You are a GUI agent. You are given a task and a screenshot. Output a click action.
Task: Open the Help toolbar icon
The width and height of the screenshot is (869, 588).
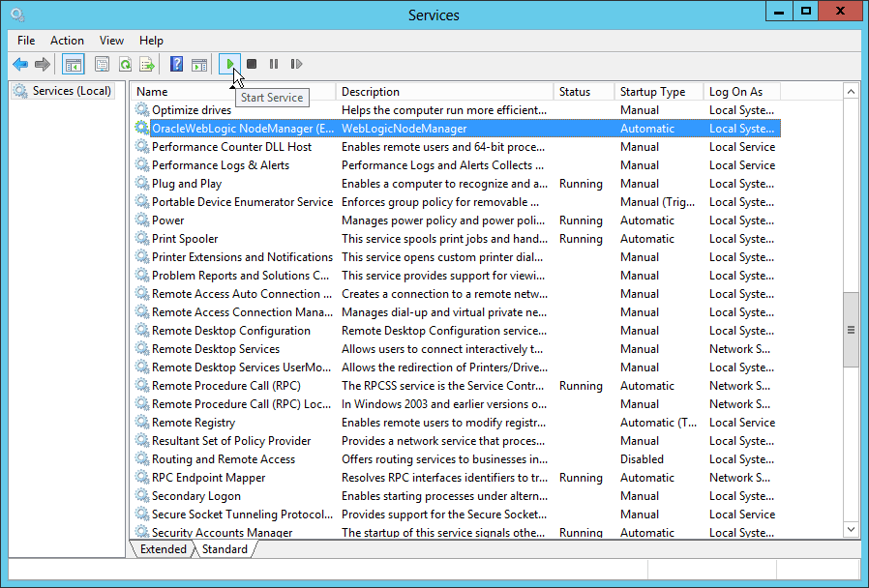point(176,64)
